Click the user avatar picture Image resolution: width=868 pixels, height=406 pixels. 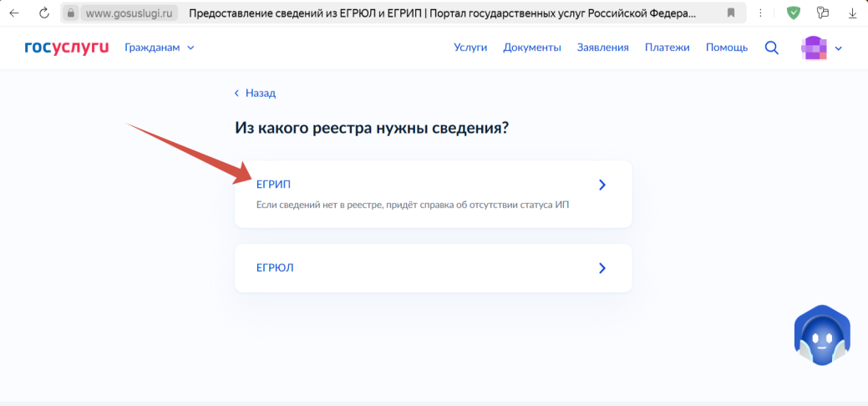tap(814, 48)
